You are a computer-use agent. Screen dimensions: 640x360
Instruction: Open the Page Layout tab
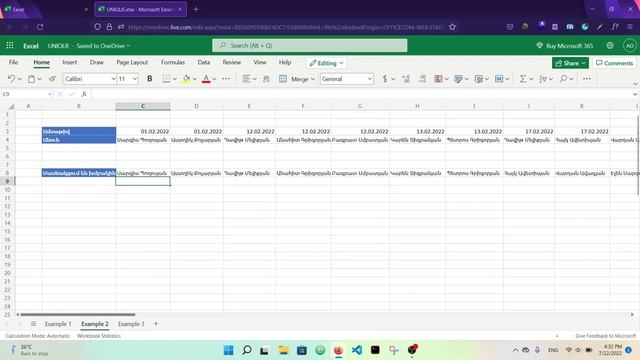(132, 62)
